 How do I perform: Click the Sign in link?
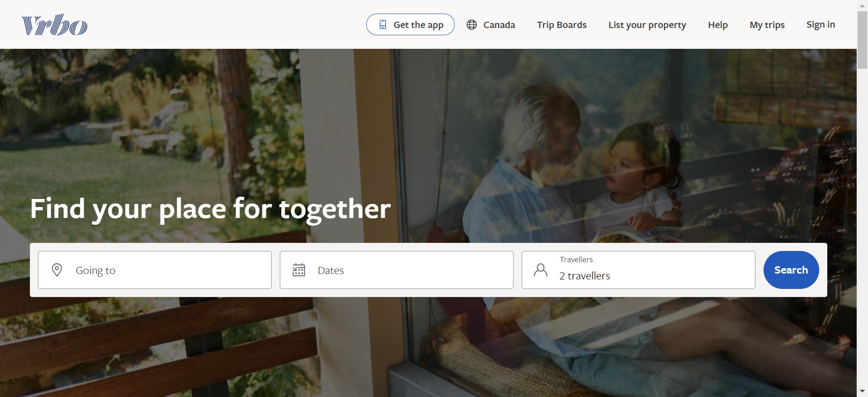pyautogui.click(x=821, y=24)
